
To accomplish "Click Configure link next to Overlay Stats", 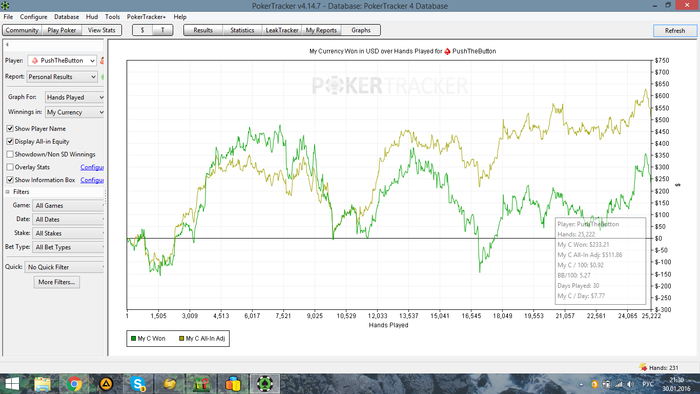I will point(92,167).
